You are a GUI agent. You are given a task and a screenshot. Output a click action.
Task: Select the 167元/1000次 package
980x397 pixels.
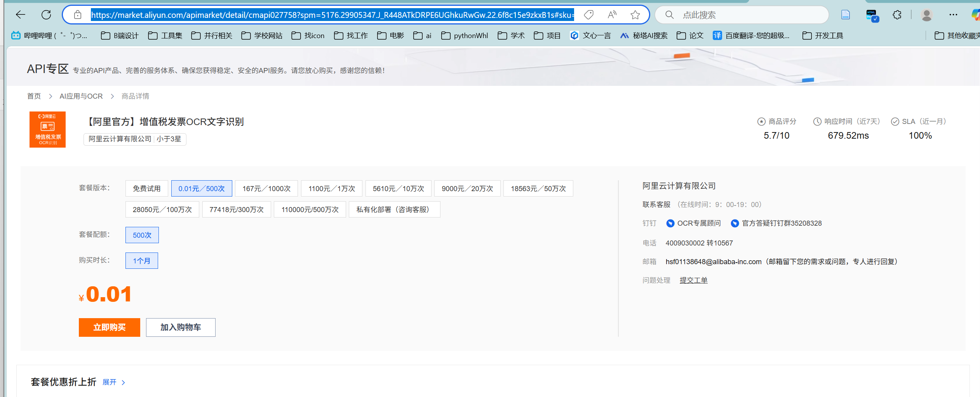[x=266, y=188]
